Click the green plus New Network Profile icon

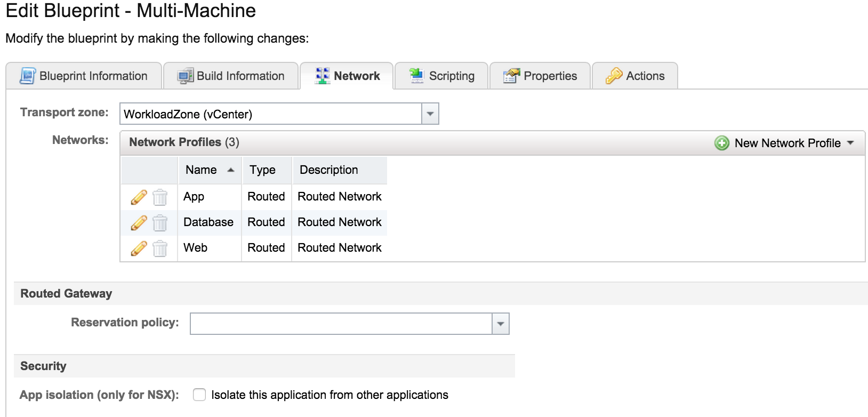pyautogui.click(x=722, y=143)
